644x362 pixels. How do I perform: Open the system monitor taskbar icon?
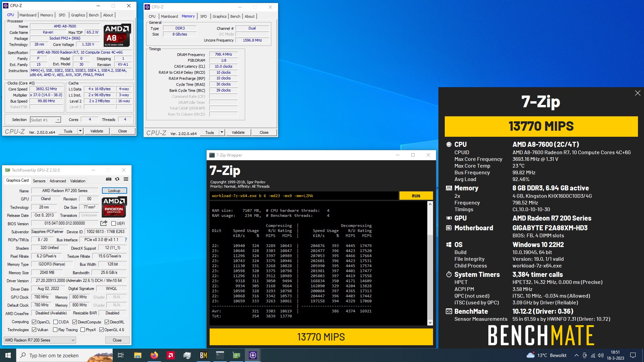[x=187, y=355]
